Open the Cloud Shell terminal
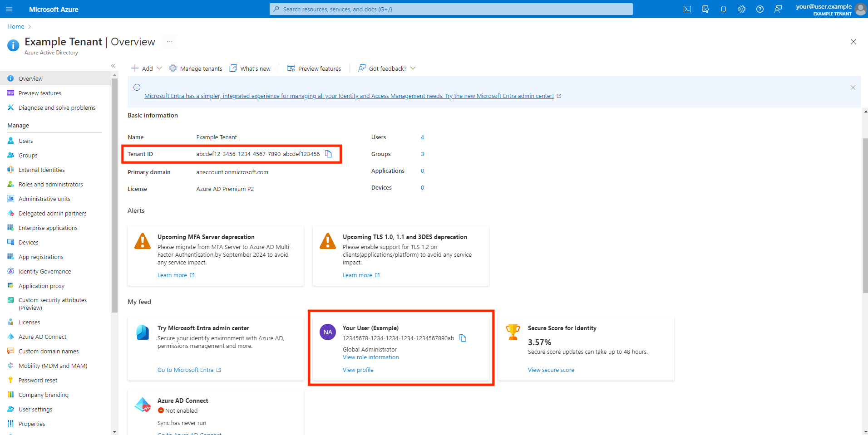The image size is (868, 435). [687, 9]
